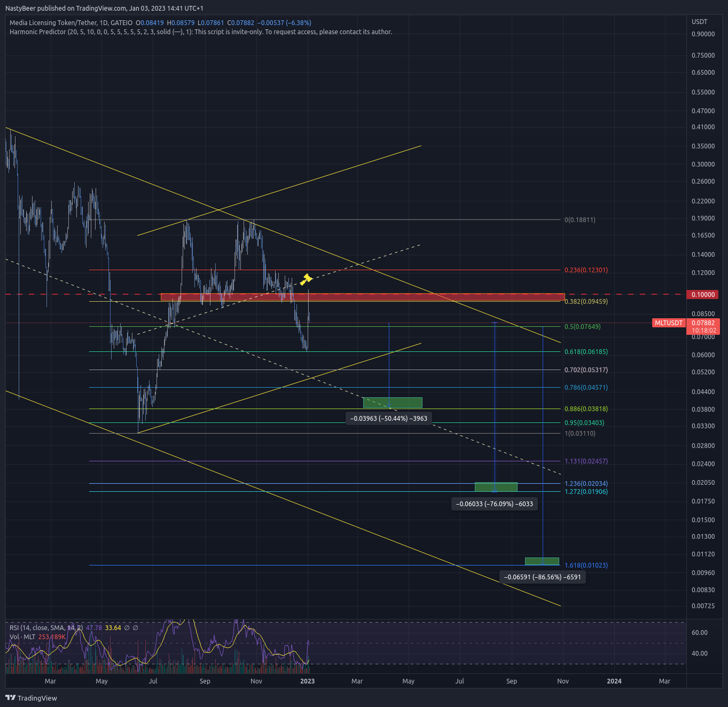Image resolution: width=728 pixels, height=707 pixels.
Task: Click the −0.06591 (−86.56%) measurement label
Action: click(x=543, y=577)
